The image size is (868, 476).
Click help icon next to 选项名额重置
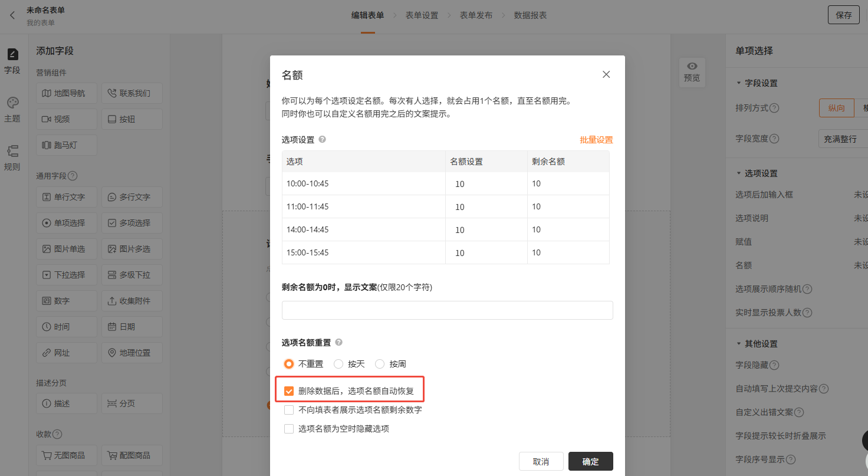coord(338,342)
